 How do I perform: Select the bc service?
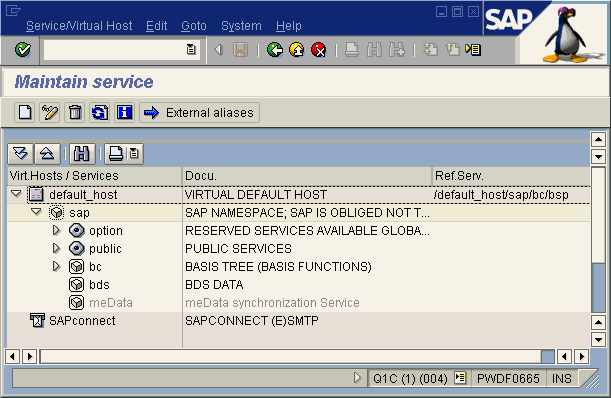coord(95,267)
